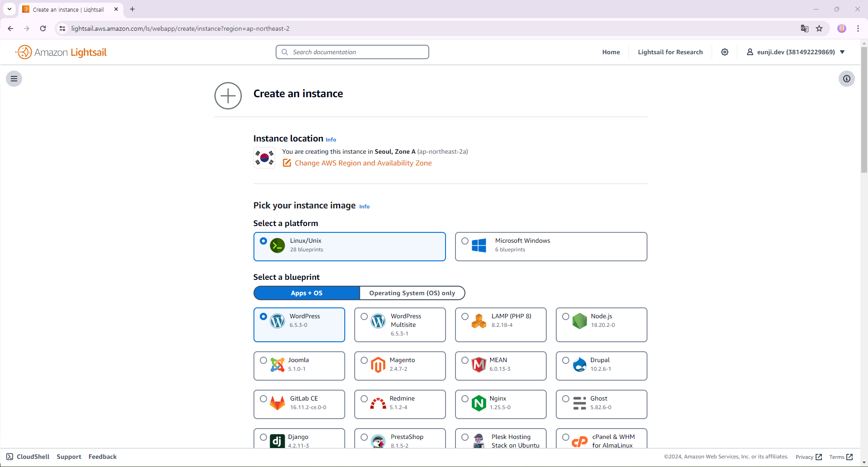Select the Microsoft Windows platform radio button
This screenshot has height=467, width=868.
[465, 241]
